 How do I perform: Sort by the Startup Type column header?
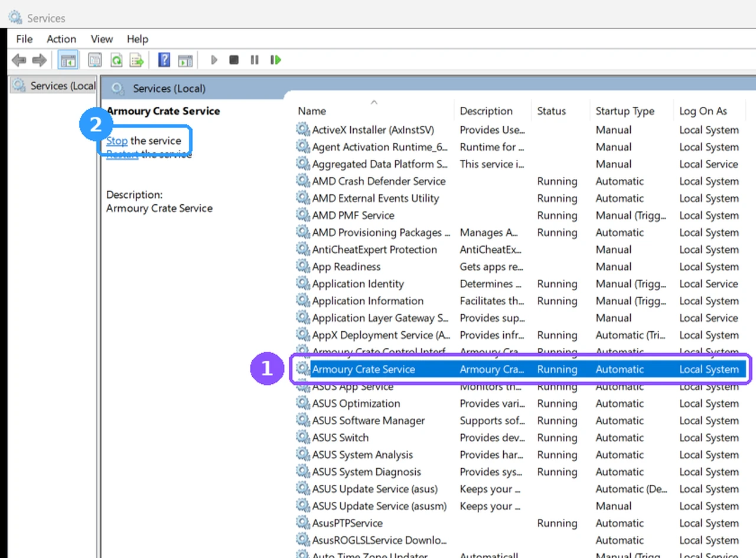click(625, 111)
